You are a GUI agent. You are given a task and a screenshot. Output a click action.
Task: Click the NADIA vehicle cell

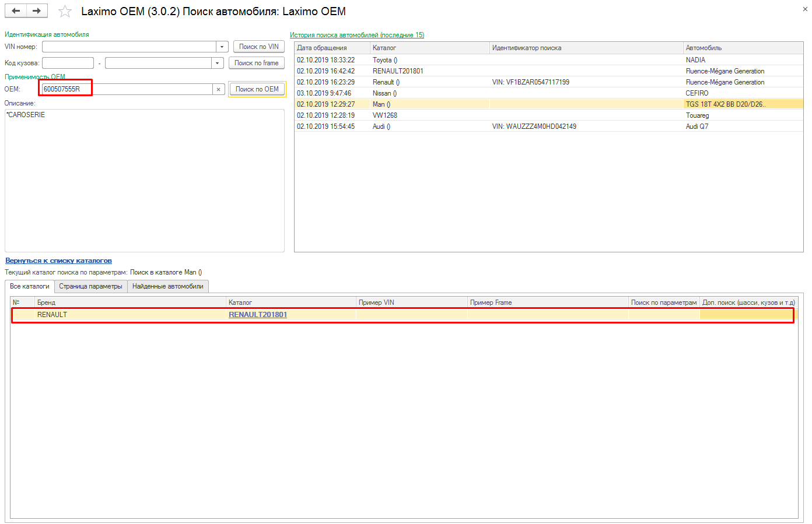pos(743,60)
